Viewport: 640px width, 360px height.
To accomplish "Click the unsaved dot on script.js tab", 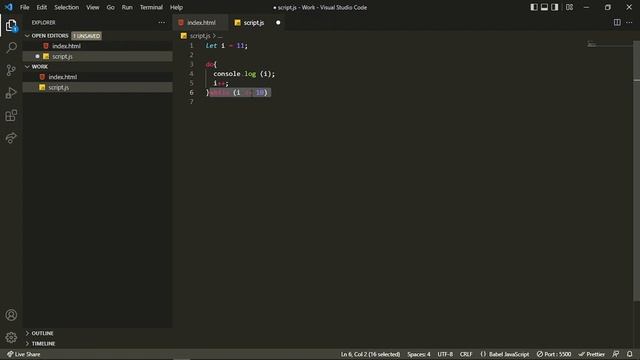I will coord(278,22).
